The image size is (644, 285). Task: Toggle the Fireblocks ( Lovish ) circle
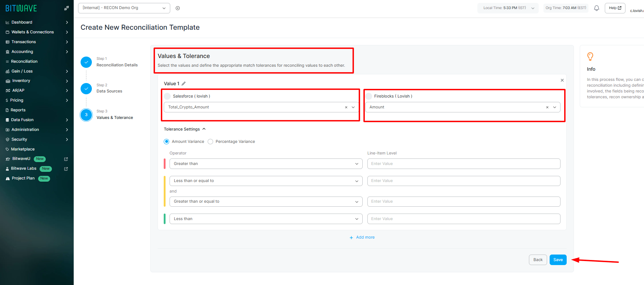(368, 96)
